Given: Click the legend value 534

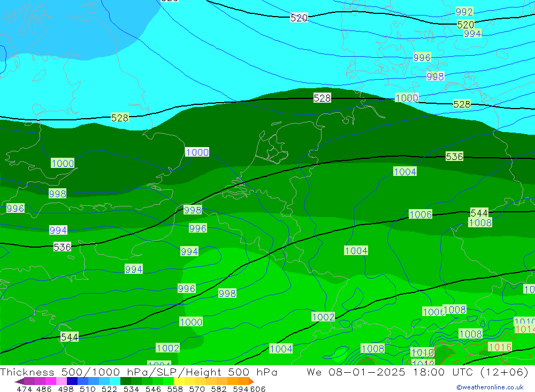Looking at the screenshot, I should (x=131, y=389).
